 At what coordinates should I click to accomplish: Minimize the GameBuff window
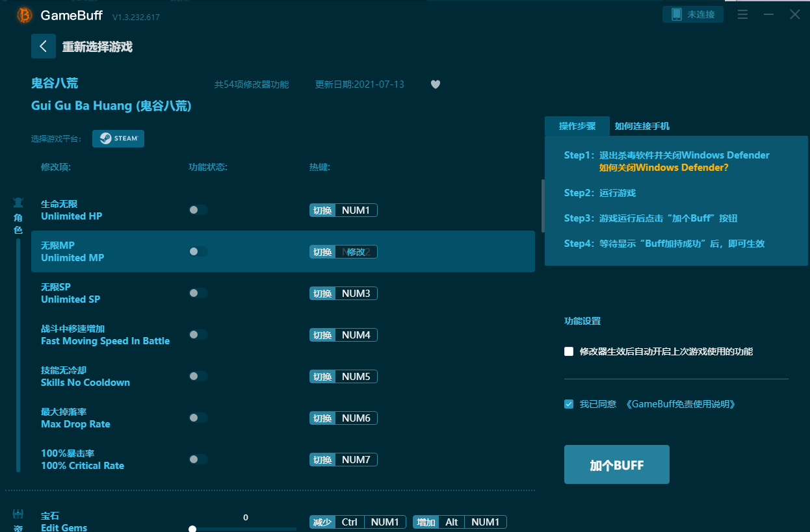tap(769, 14)
